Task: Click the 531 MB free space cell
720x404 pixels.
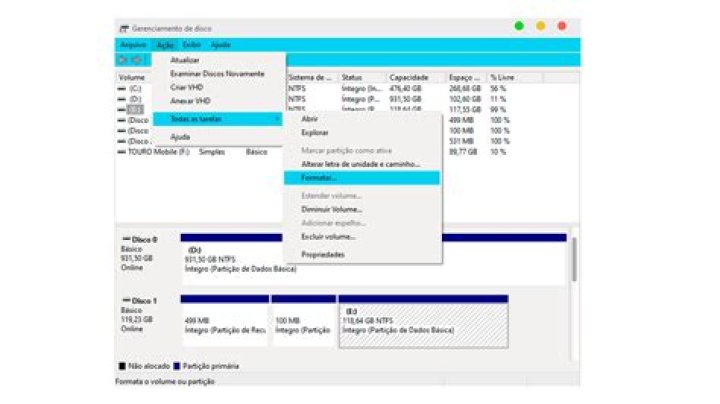Action: [461, 141]
